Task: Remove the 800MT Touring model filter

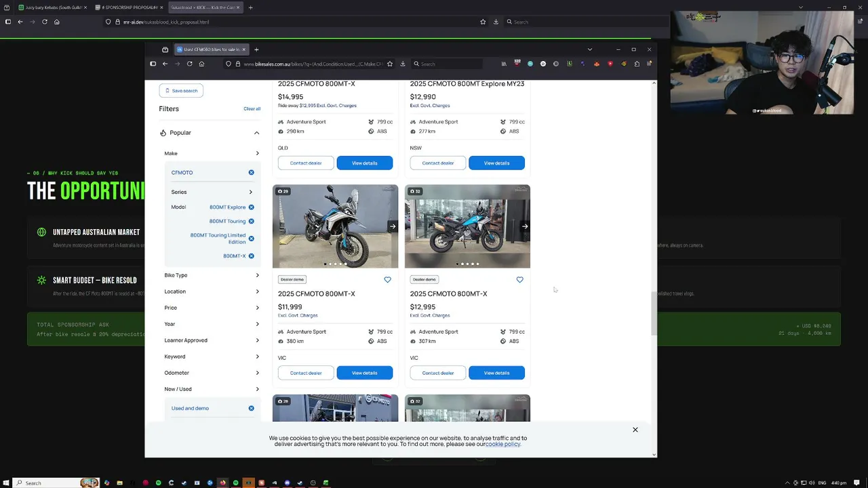Action: (x=251, y=221)
